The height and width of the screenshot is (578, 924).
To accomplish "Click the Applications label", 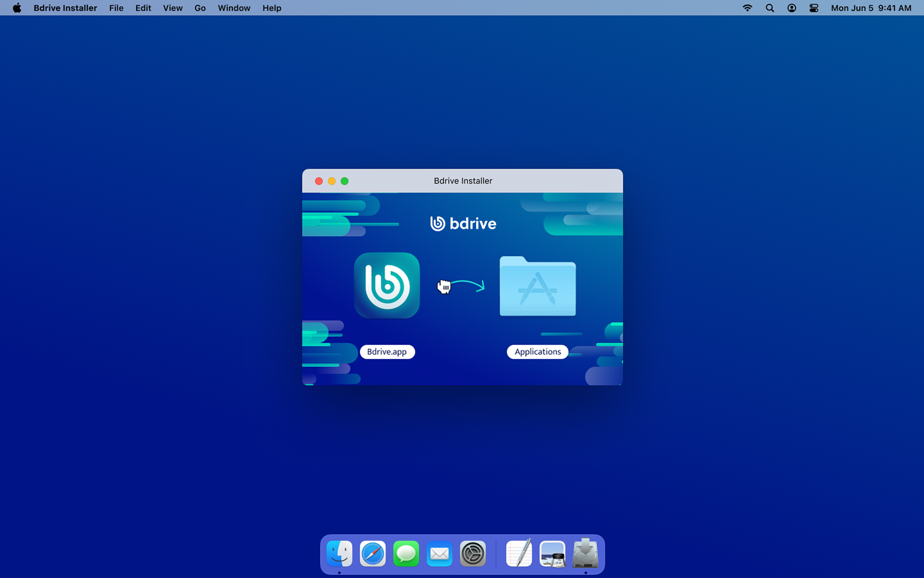I will 538,352.
